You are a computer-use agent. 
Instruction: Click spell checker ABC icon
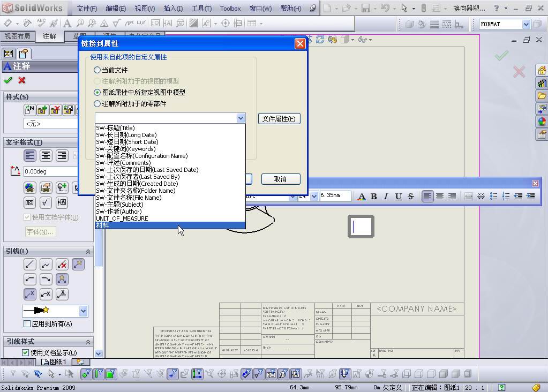41,23
